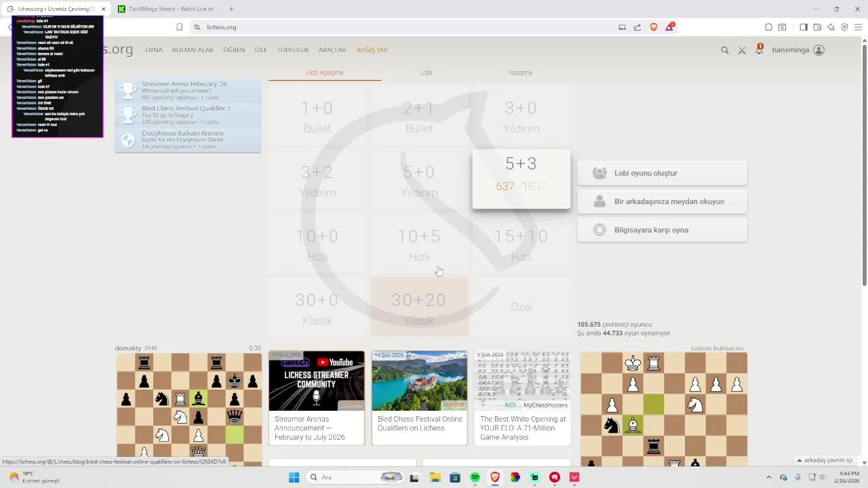The height and width of the screenshot is (488, 868).
Task: Open the OYNA menu
Action: click(x=154, y=50)
